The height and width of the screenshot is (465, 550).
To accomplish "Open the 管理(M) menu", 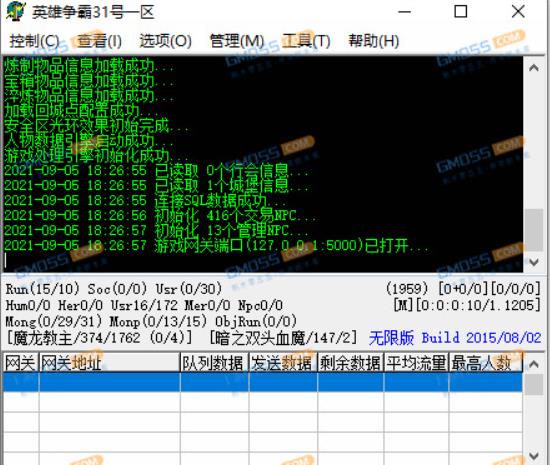I will coord(237,41).
